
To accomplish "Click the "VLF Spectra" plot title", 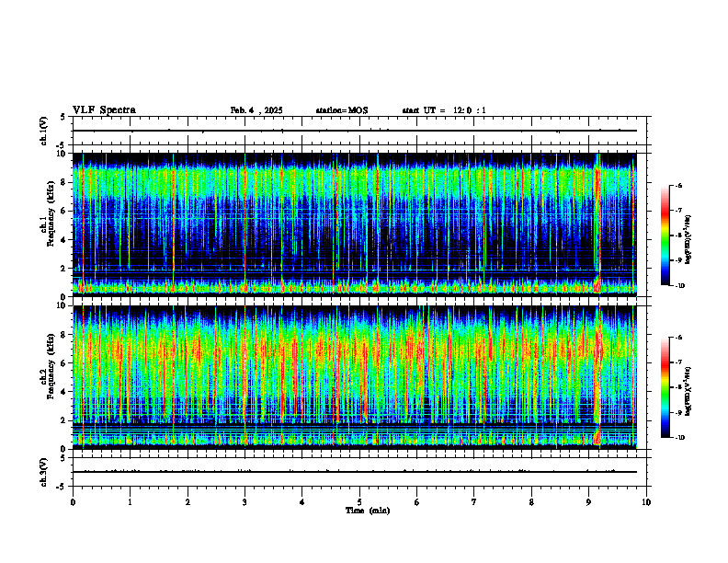I will (x=104, y=110).
